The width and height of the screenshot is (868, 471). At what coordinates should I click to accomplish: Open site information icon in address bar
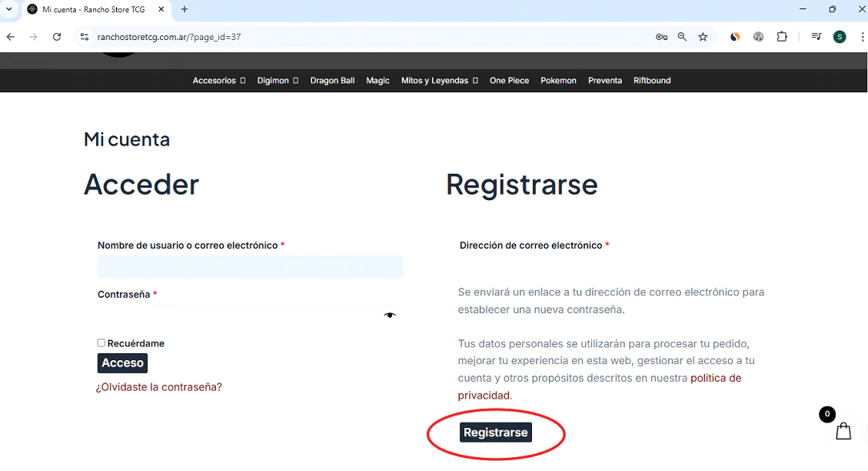coord(84,37)
